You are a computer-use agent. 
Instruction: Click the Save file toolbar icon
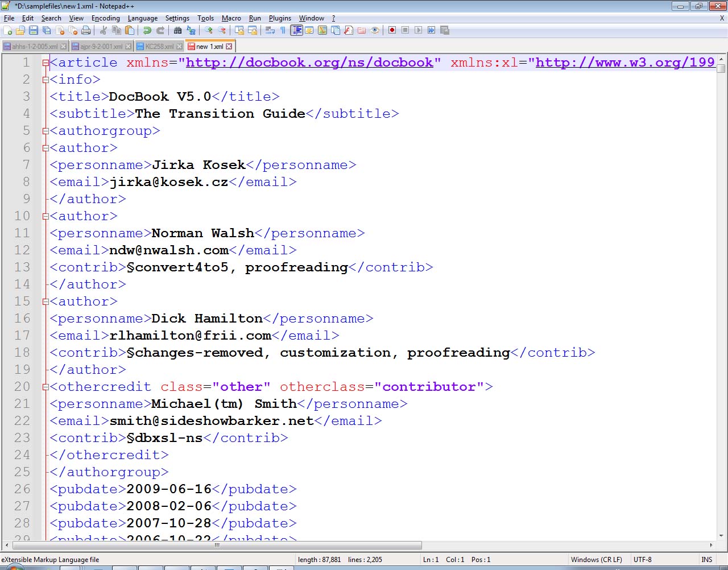tap(34, 30)
